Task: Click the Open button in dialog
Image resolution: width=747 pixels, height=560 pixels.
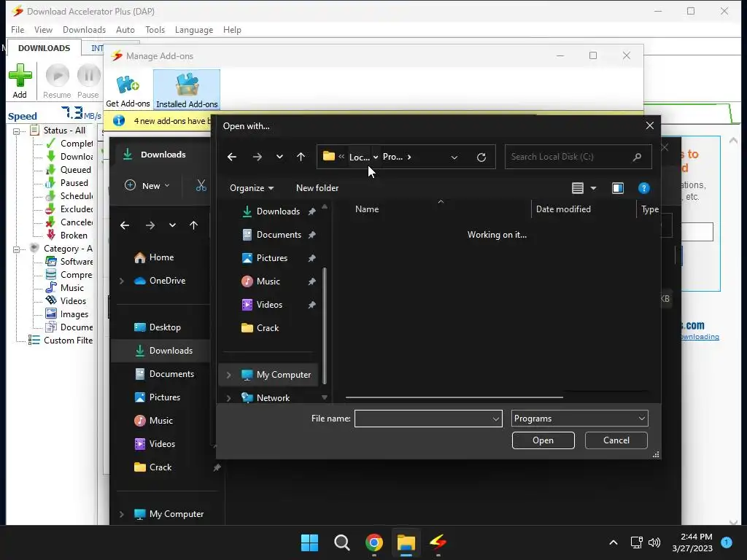Action: point(543,440)
